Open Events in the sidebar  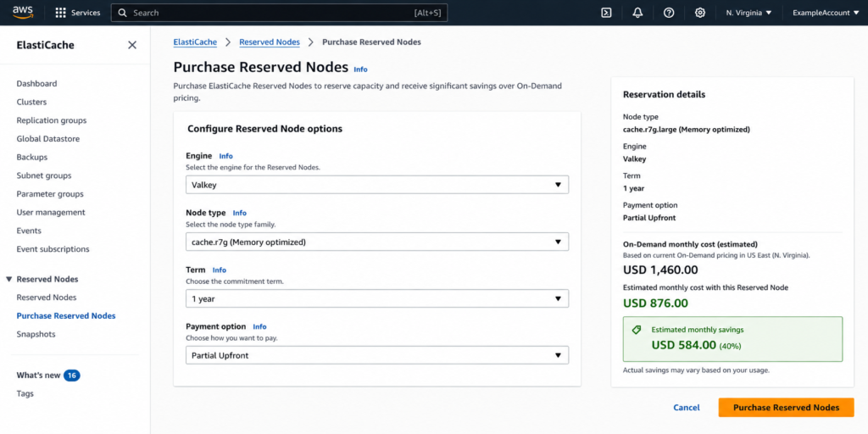(x=29, y=231)
